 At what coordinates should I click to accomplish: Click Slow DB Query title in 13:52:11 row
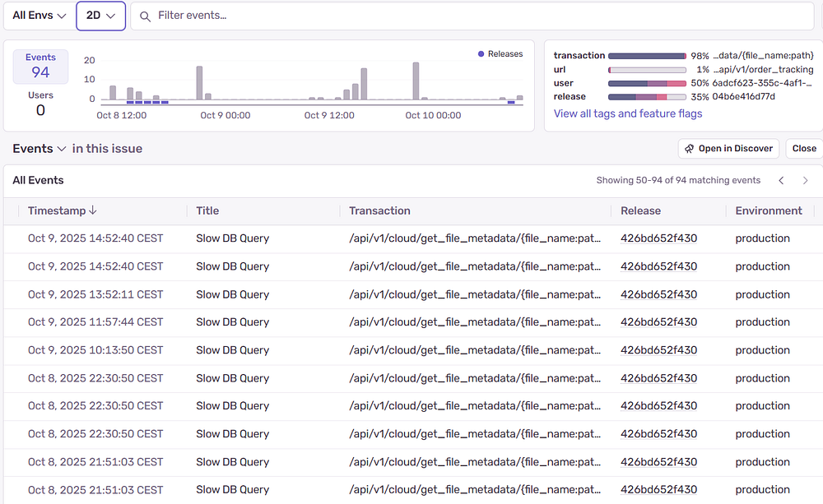(233, 294)
